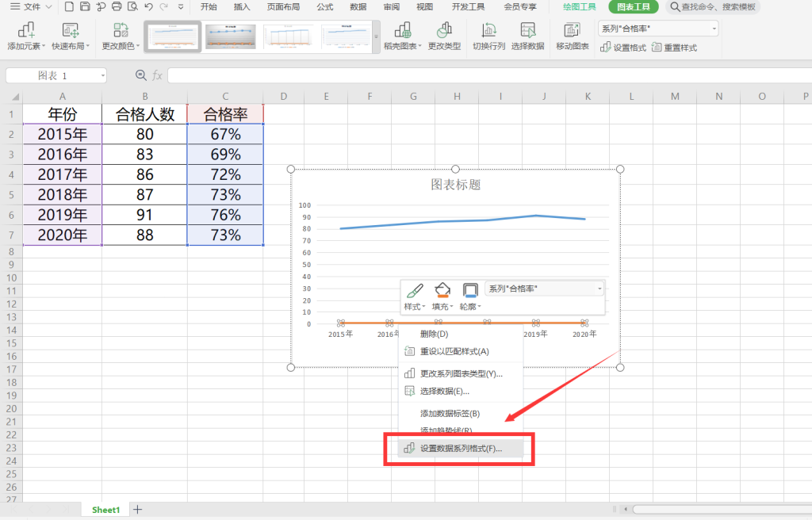Click the horizontal scrollbar at the bottom
812x520 pixels.
click(x=722, y=510)
